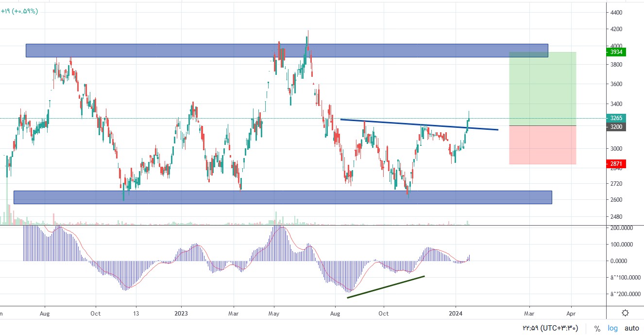Click the 2024 label on time axis
Image resolution: width=644 pixels, height=335 pixels.
(x=456, y=313)
